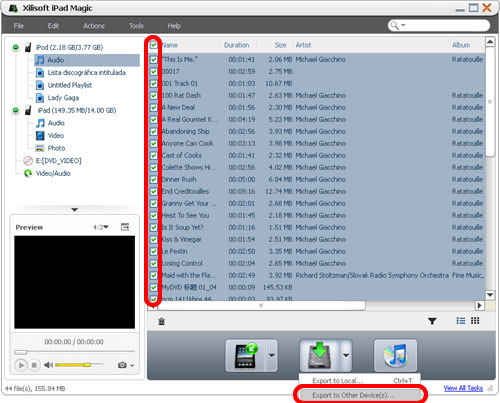Open the Edit menu

[x=53, y=26]
